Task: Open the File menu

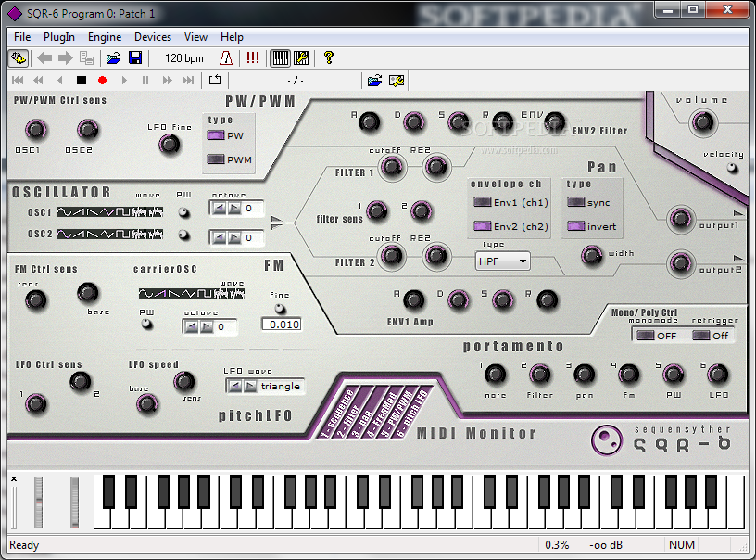Action: 22,37
